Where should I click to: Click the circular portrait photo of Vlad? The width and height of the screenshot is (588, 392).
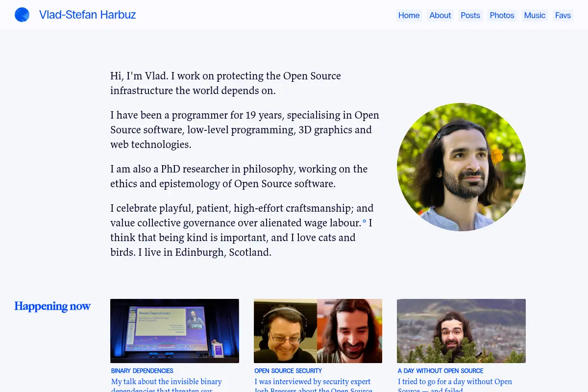[461, 167]
